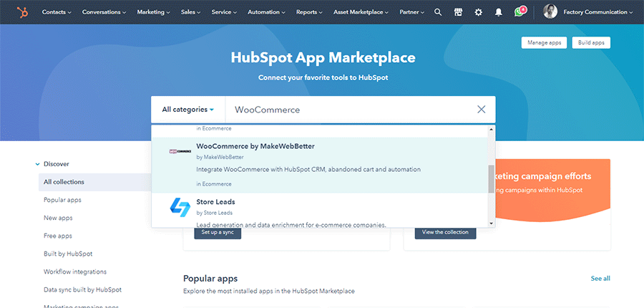Screen dimensions: 644x308
Task: Click the results scrollbar up arrow
Action: [491, 129]
